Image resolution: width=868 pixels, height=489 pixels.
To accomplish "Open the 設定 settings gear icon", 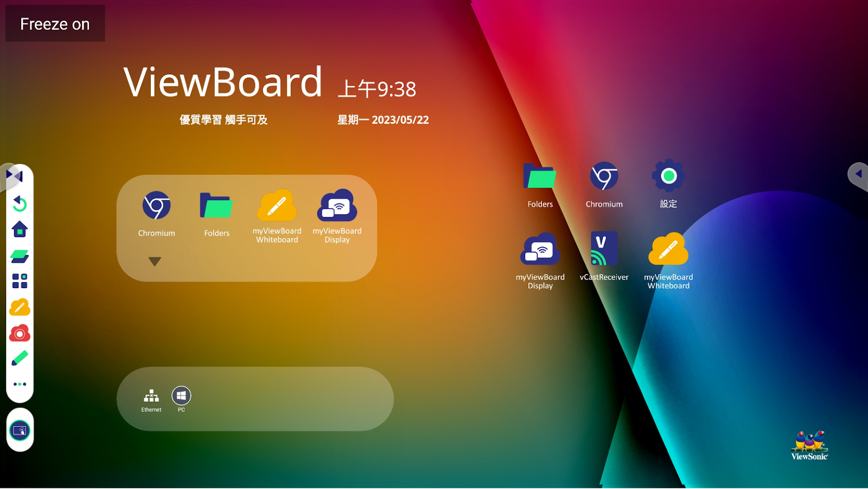I will tap(668, 176).
